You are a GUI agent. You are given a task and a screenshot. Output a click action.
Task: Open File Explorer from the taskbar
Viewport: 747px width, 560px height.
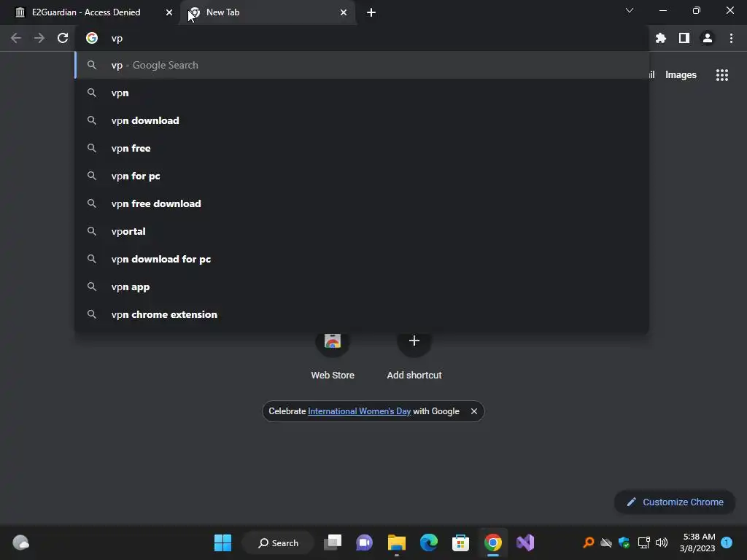[x=396, y=542]
